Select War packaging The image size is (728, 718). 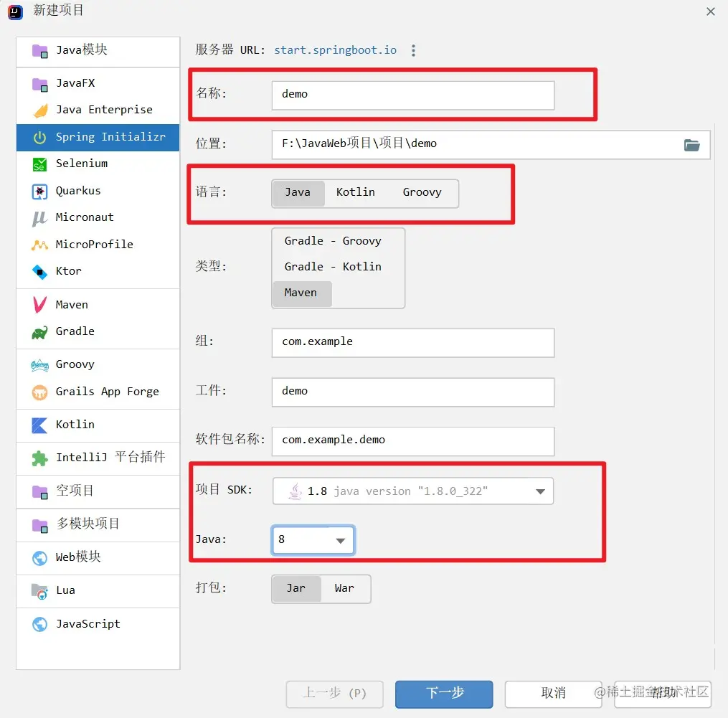pyautogui.click(x=344, y=588)
